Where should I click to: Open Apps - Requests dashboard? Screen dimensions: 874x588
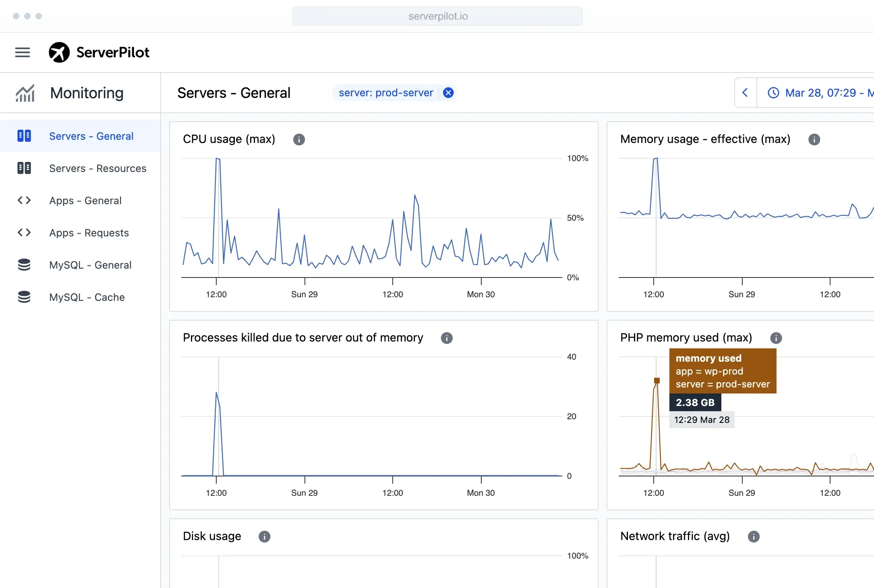(x=89, y=233)
